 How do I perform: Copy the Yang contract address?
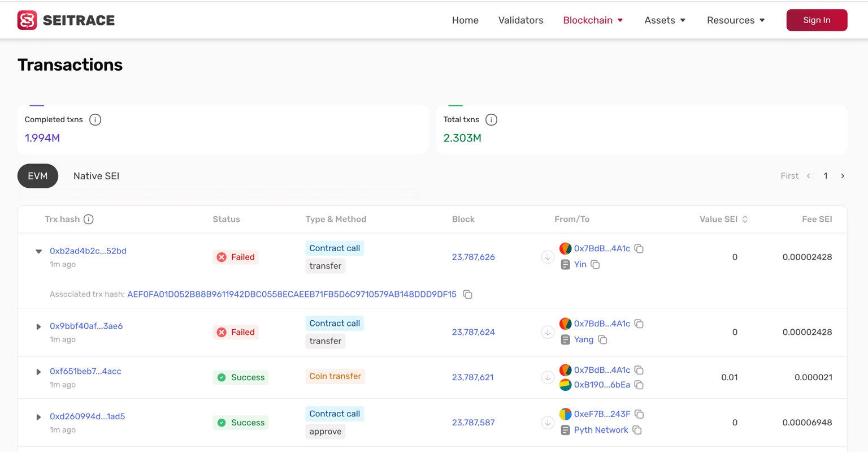tap(602, 340)
